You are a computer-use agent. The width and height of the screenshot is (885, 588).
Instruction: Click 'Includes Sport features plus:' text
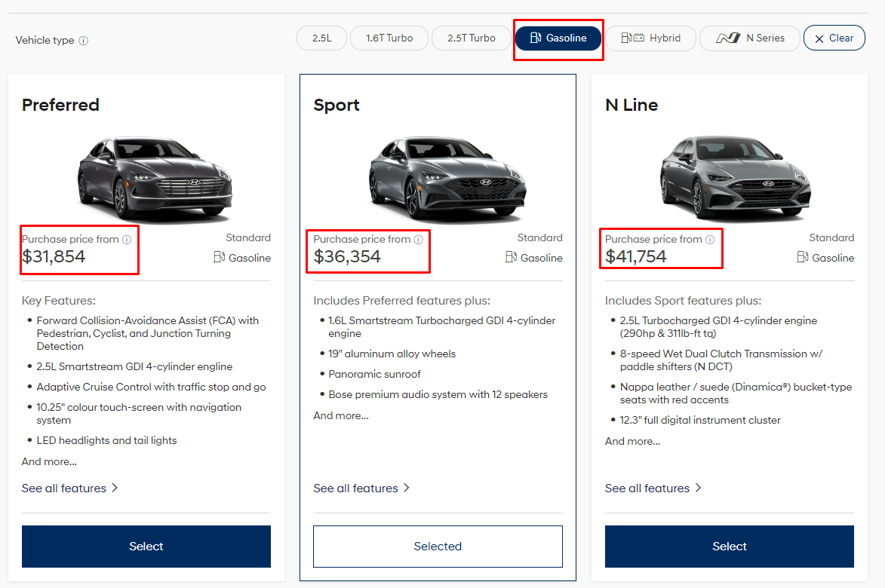tap(683, 301)
